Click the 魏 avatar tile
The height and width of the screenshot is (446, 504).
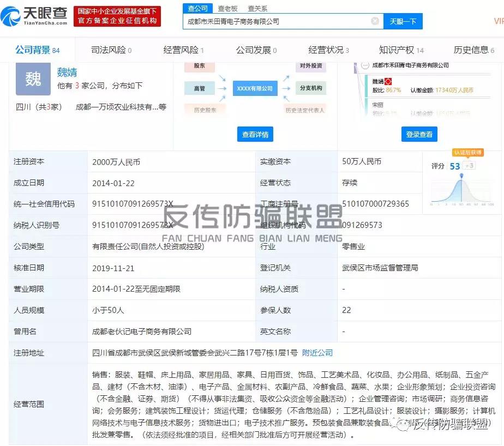pos(33,79)
